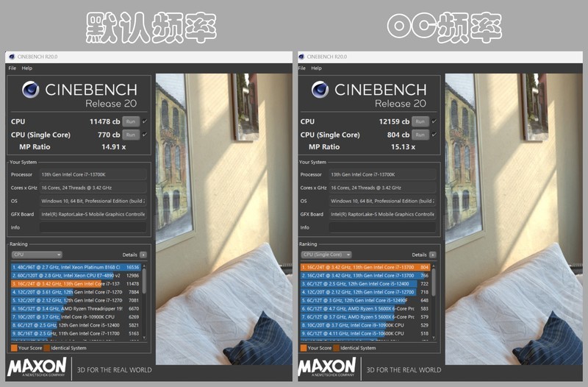This screenshot has height=387, width=588.
Task: Select orange 13th Gen i7 row scoring 11478
Action: tap(76, 284)
